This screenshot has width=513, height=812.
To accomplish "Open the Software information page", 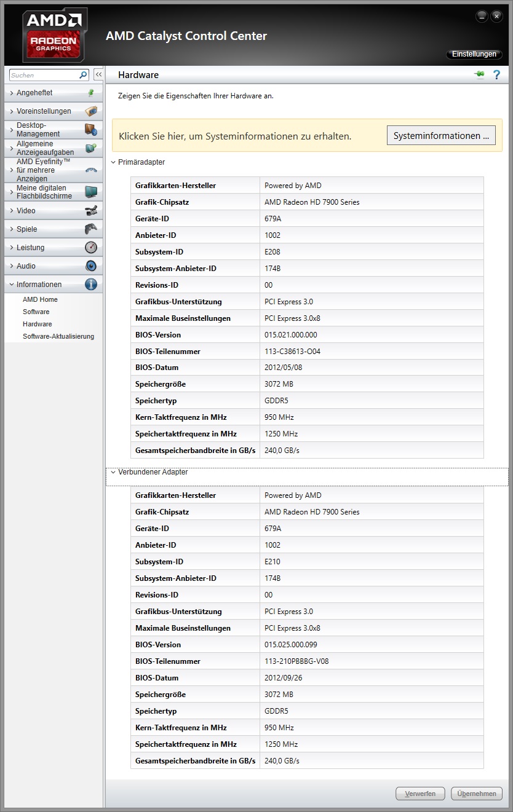I will 36,312.
